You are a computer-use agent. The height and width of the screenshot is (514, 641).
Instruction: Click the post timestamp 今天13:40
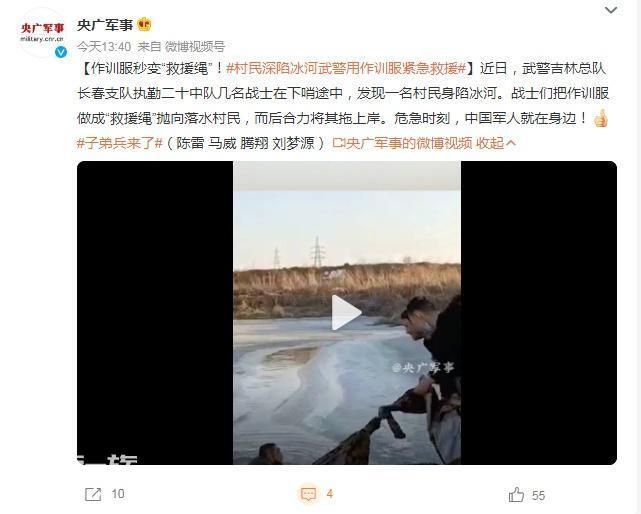(104, 47)
